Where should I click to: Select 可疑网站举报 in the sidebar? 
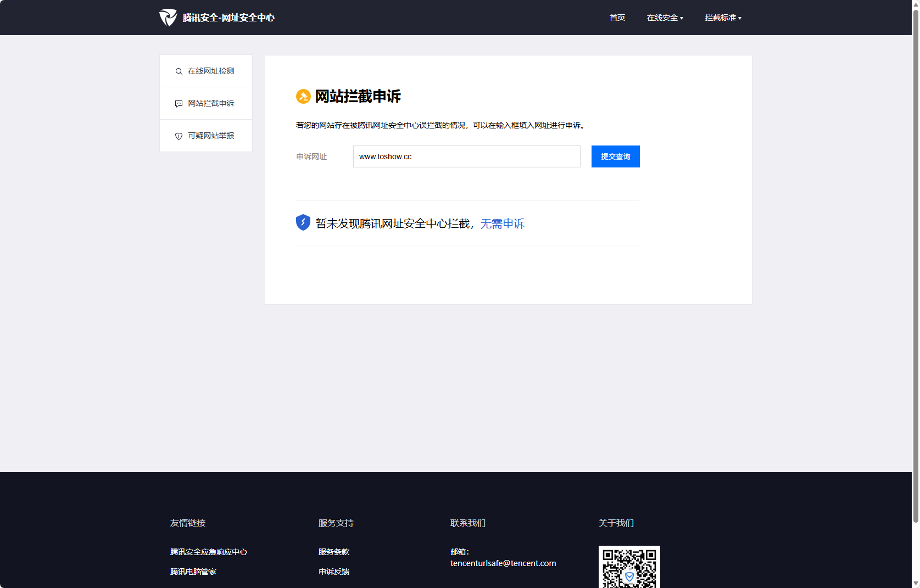[x=206, y=136]
